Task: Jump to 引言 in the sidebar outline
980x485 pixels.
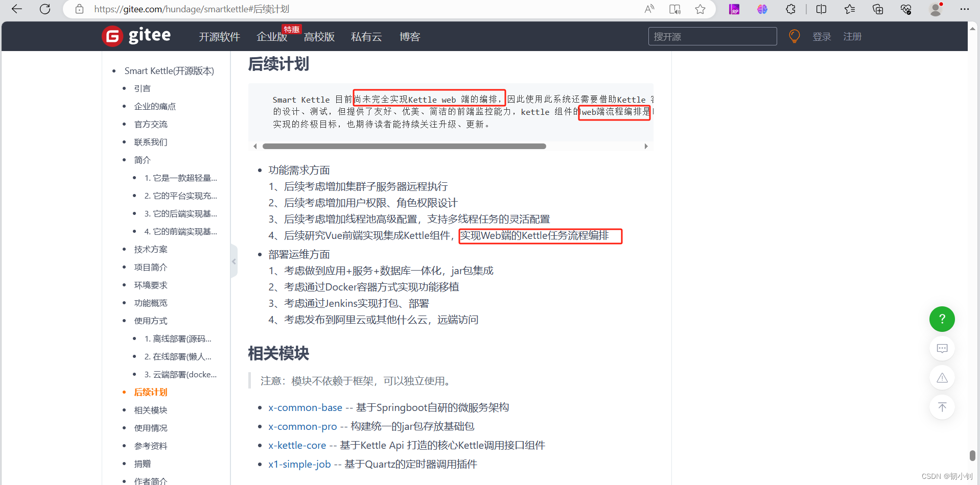Action: pyautogui.click(x=142, y=88)
